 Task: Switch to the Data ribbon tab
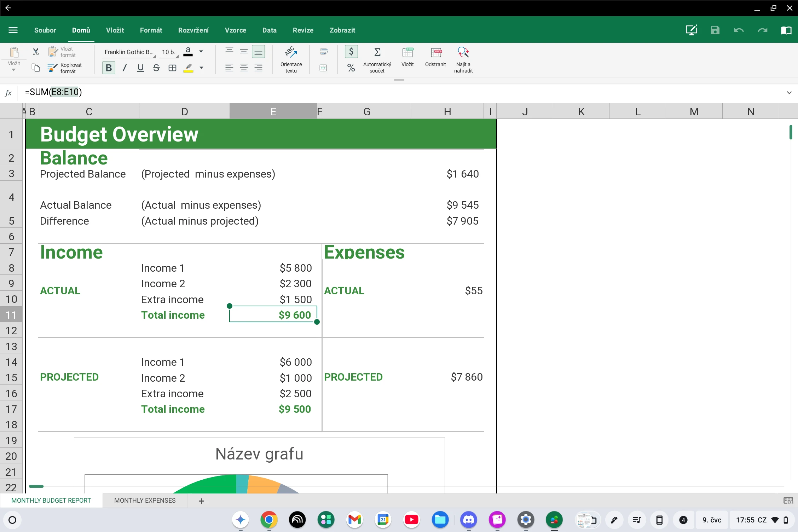[x=270, y=30]
